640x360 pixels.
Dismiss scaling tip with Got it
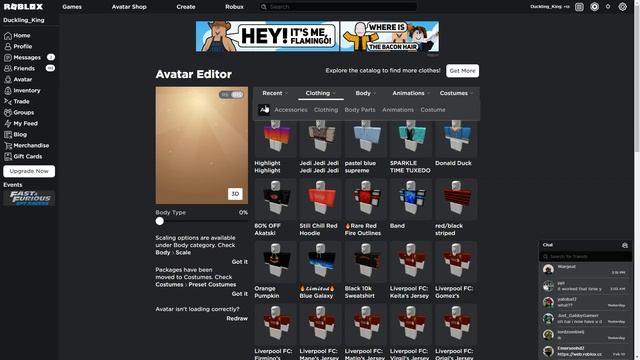(x=240, y=262)
